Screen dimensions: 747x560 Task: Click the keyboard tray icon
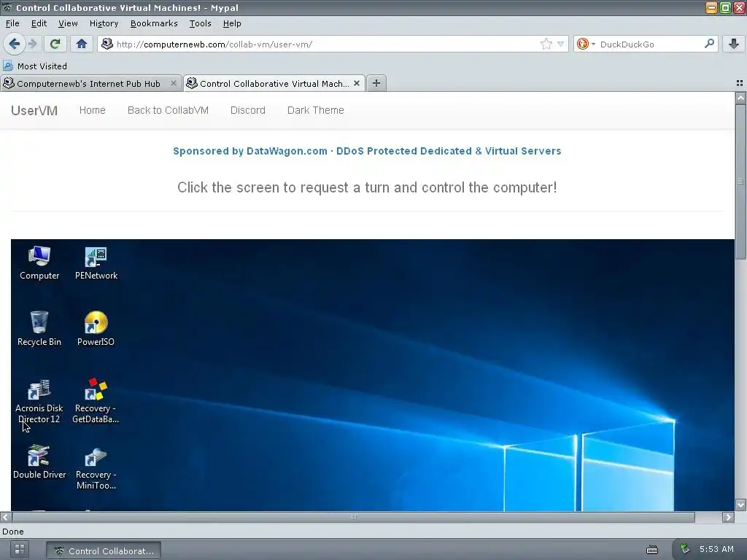tap(651, 550)
